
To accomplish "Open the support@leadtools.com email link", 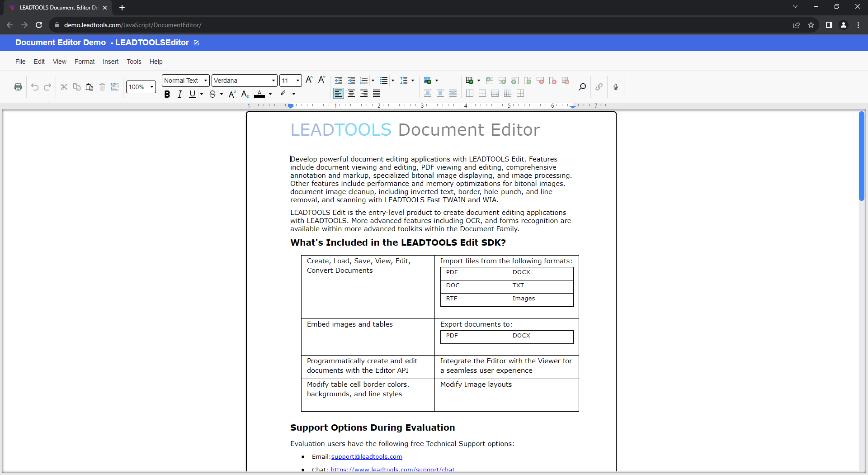I will pyautogui.click(x=366, y=456).
